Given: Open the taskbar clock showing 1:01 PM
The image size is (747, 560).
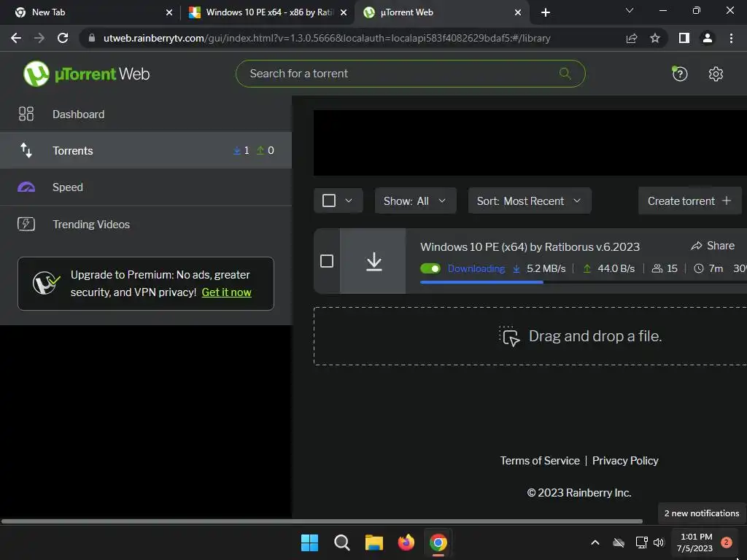Looking at the screenshot, I should pos(695,542).
